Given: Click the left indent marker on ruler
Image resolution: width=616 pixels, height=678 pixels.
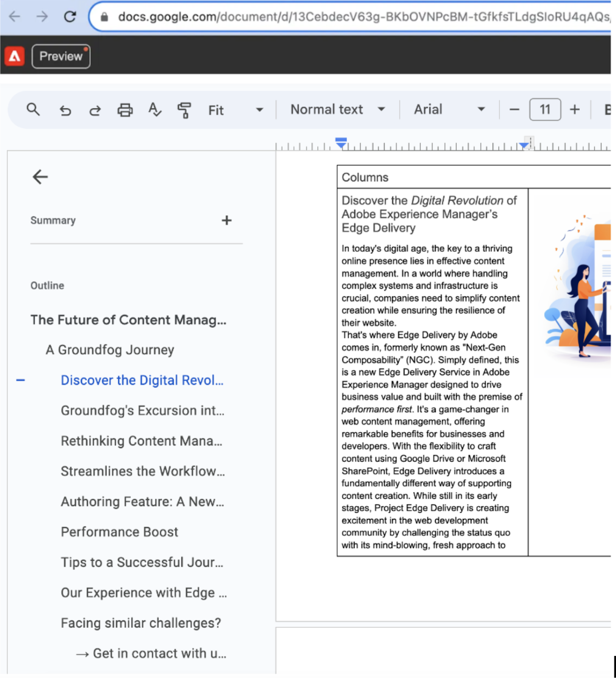Looking at the screenshot, I should pyautogui.click(x=341, y=143).
